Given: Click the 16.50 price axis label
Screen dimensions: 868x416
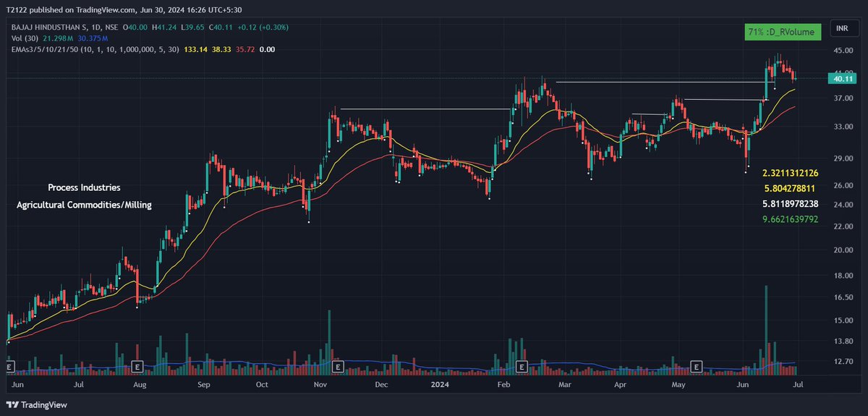Looking at the screenshot, I should [x=843, y=297].
